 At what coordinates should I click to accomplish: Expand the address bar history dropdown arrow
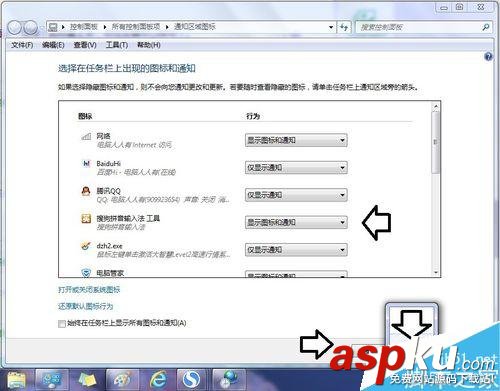(331, 27)
